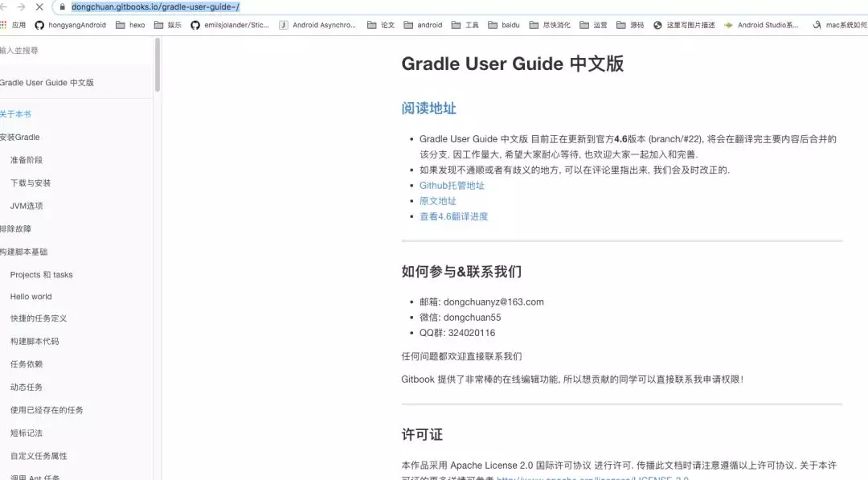Screen dimensions: 868x480
Task: Stop page loading with the X button
Action: click(39, 7)
